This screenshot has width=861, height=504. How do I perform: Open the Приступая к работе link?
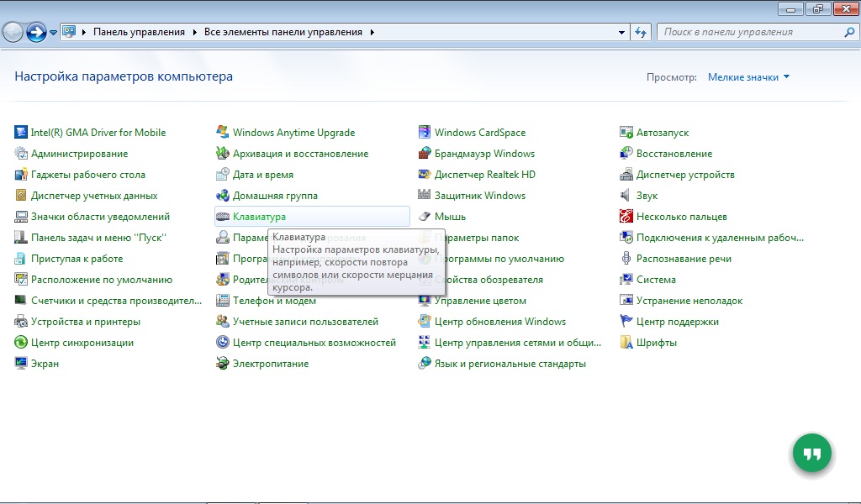click(77, 259)
